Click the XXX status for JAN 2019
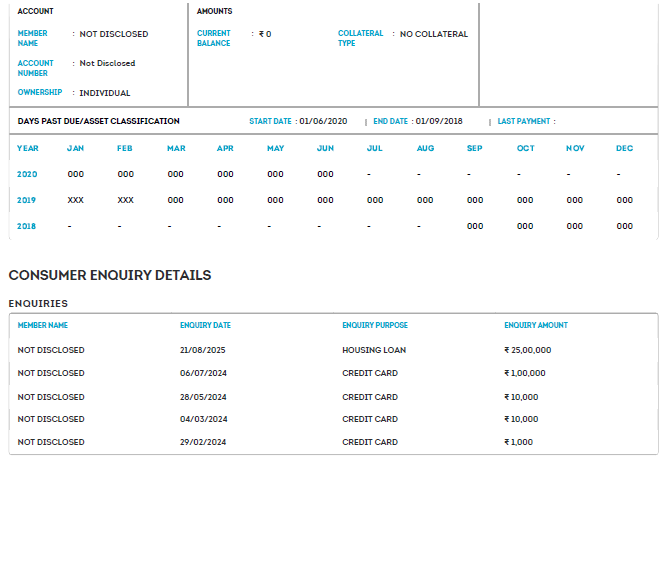Viewport: 668px width, 588px height. point(75,200)
